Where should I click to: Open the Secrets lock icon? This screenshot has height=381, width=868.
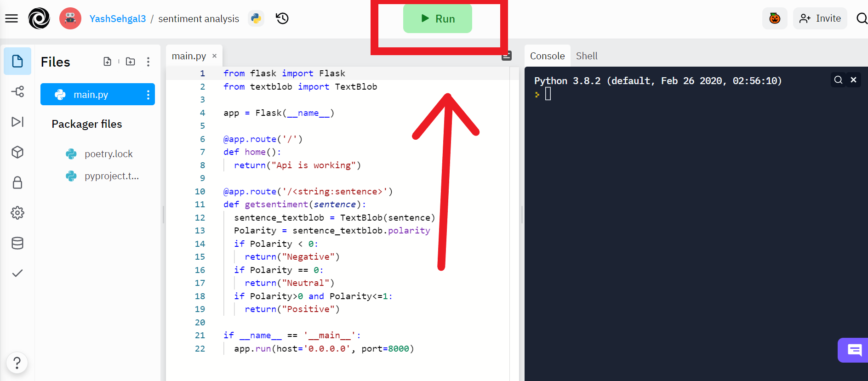click(17, 182)
